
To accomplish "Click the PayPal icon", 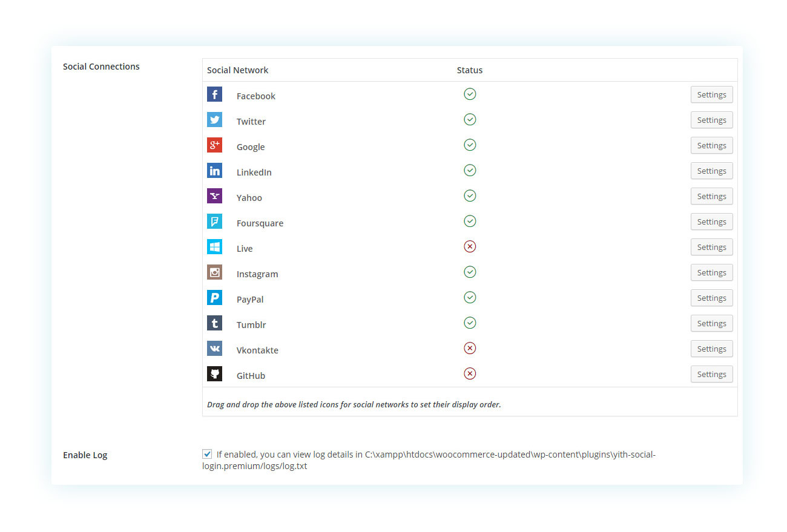I will 214,298.
